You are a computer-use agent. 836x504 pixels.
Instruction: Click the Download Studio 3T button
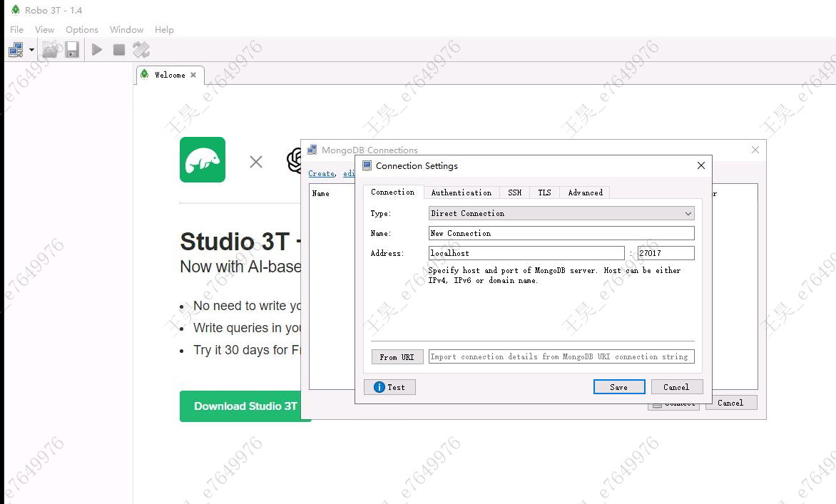pos(245,406)
